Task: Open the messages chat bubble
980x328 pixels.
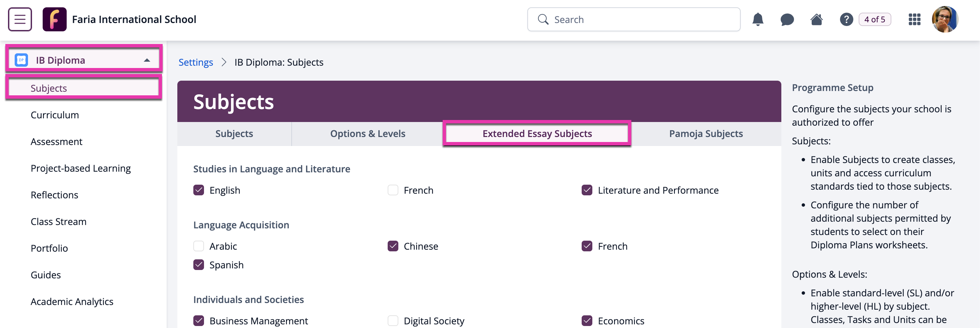Action: coord(787,19)
